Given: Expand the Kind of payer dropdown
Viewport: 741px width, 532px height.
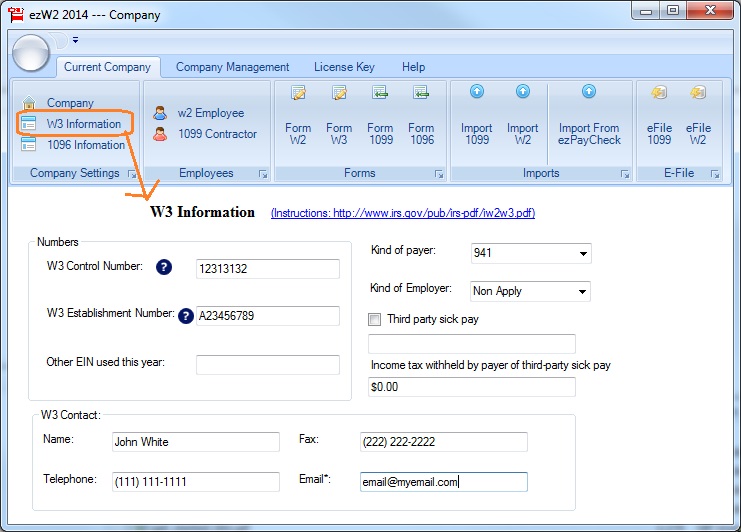Looking at the screenshot, I should (582, 254).
